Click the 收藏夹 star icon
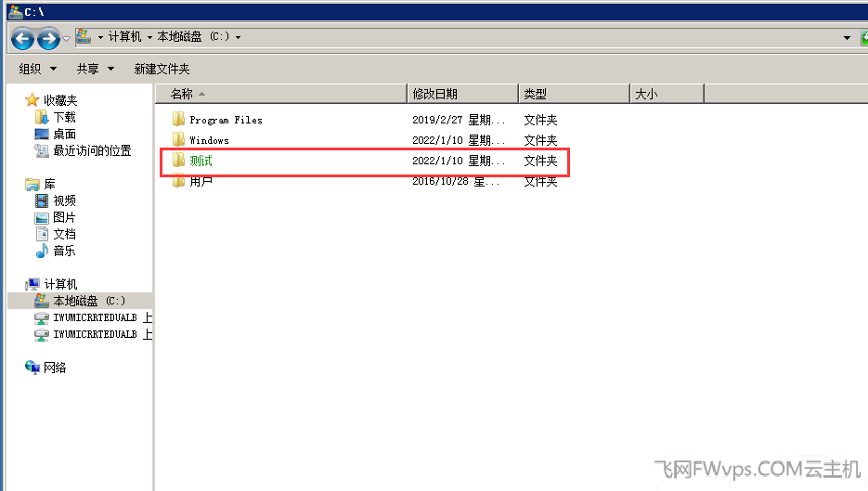 tap(32, 100)
